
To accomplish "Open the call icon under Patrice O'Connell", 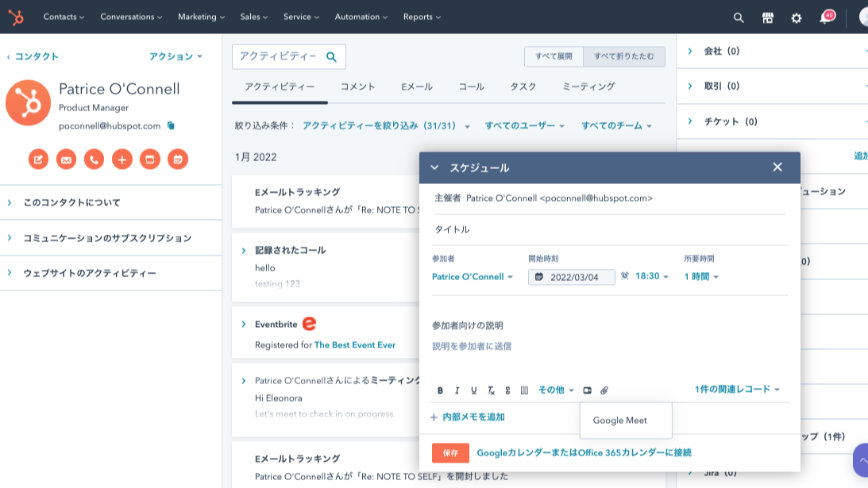I will pyautogui.click(x=94, y=159).
